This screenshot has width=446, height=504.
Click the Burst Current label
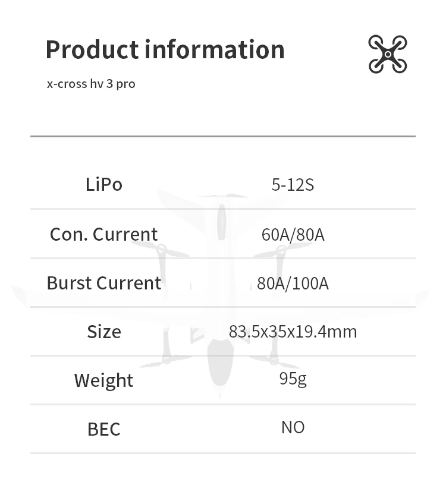tap(103, 283)
